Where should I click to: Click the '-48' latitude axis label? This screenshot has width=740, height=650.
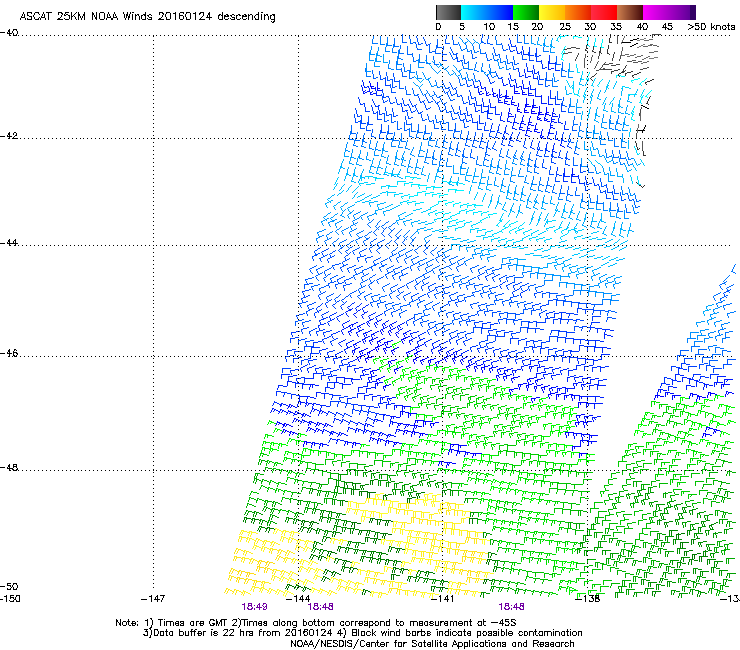[x=9, y=468]
